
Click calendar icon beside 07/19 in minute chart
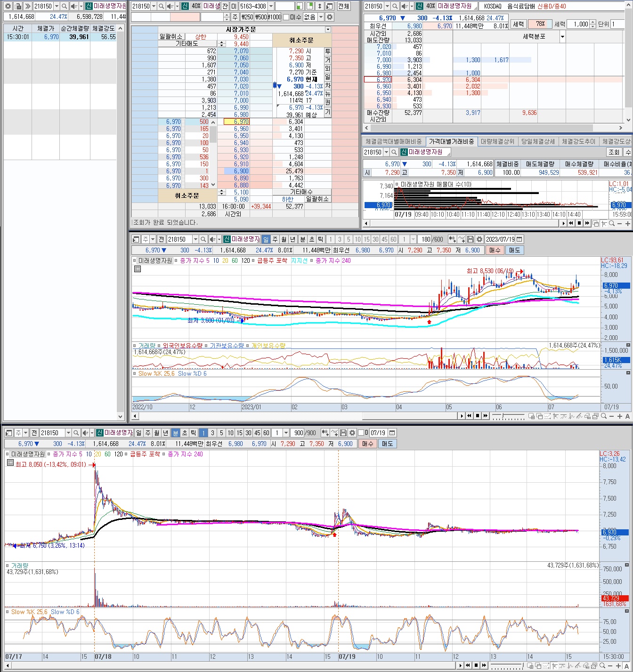(x=392, y=433)
